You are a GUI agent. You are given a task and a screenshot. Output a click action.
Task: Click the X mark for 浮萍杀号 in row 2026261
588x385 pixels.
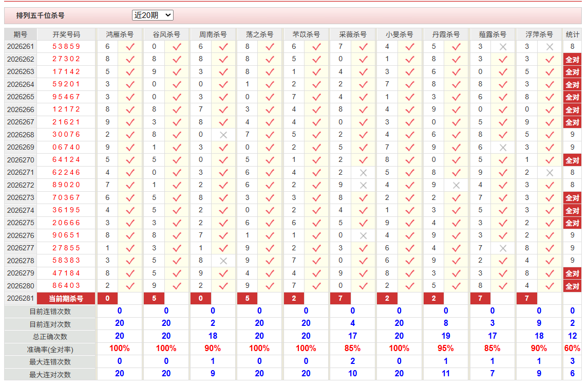click(549, 47)
